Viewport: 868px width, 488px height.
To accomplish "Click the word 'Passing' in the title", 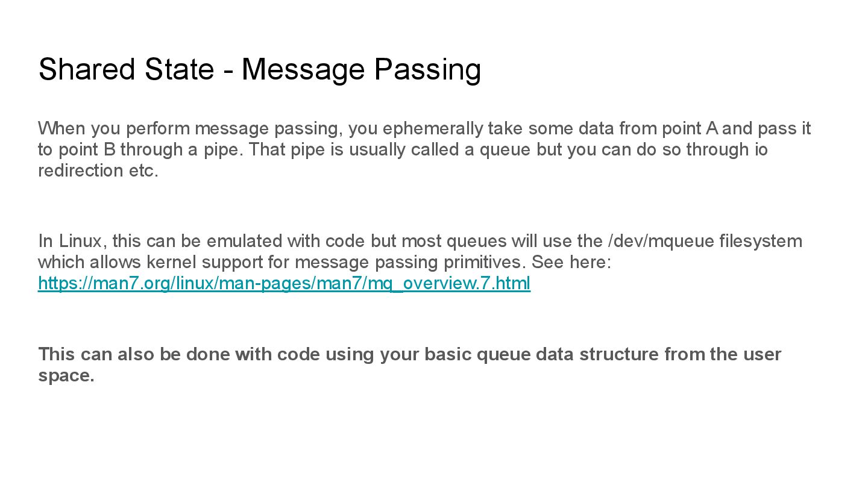I will [x=427, y=69].
